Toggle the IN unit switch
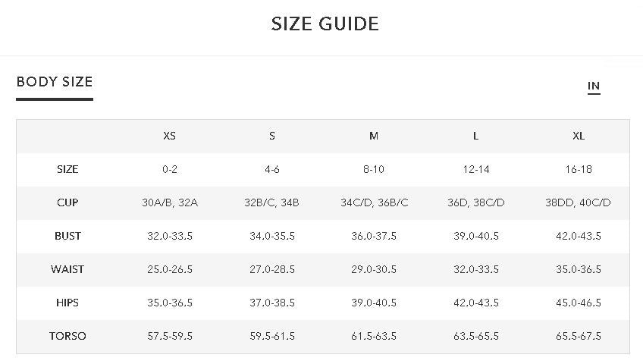643x364 pixels. [x=594, y=86]
